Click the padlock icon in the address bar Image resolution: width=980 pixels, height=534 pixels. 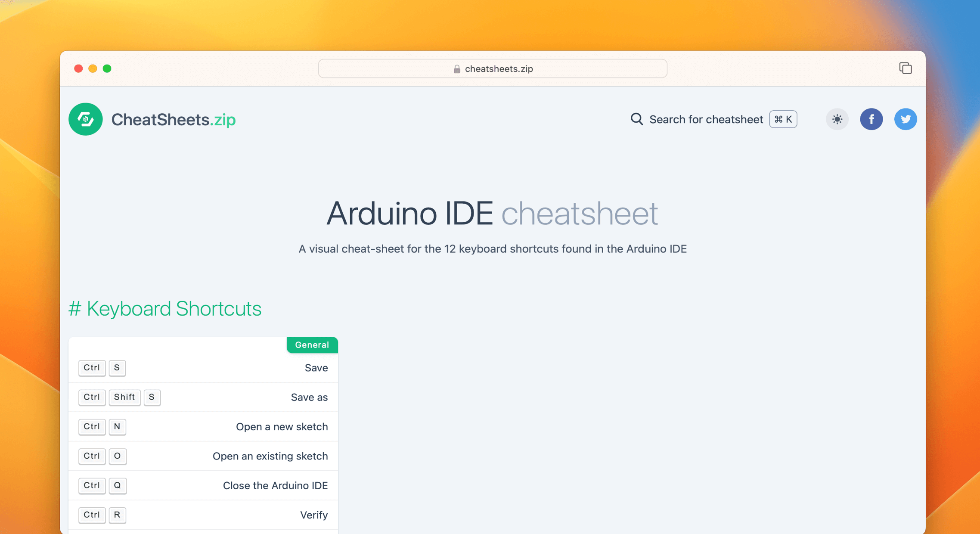point(456,68)
